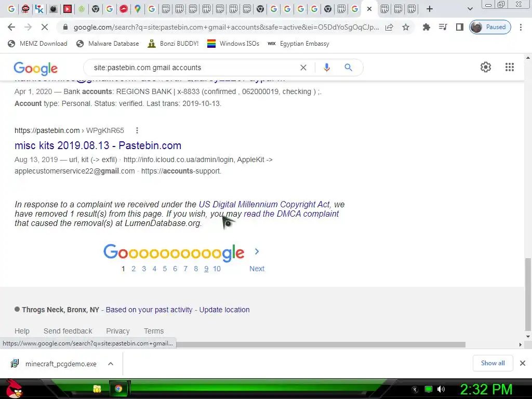This screenshot has width=532, height=399.
Task: Close the current active tab
Action: (369, 9)
